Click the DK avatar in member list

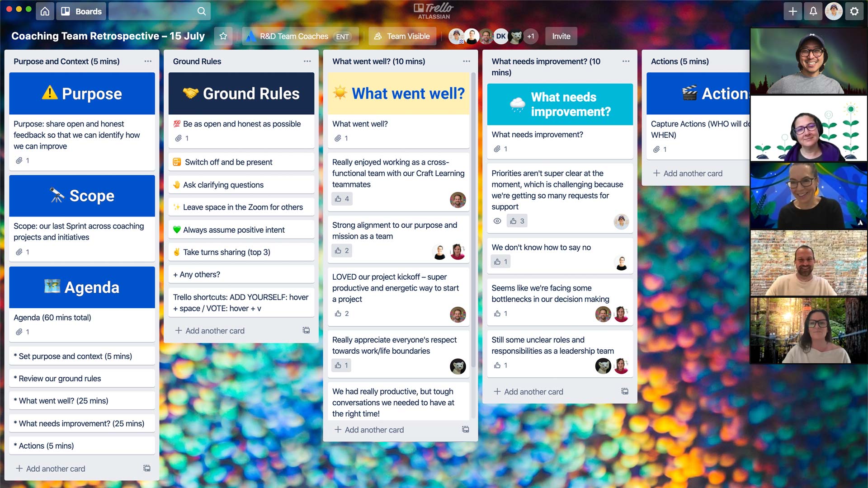pos(501,36)
